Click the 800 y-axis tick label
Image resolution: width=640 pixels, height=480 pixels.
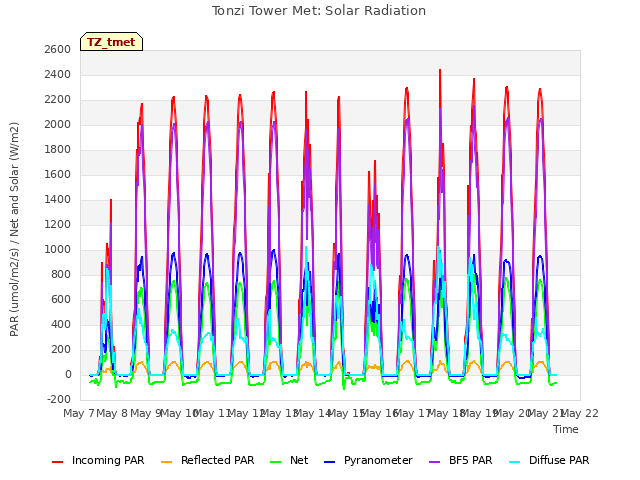click(x=61, y=275)
